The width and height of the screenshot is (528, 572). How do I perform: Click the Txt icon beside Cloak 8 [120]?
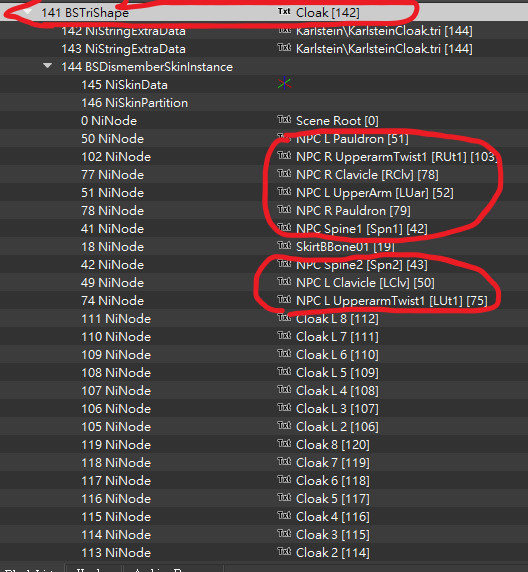284,443
